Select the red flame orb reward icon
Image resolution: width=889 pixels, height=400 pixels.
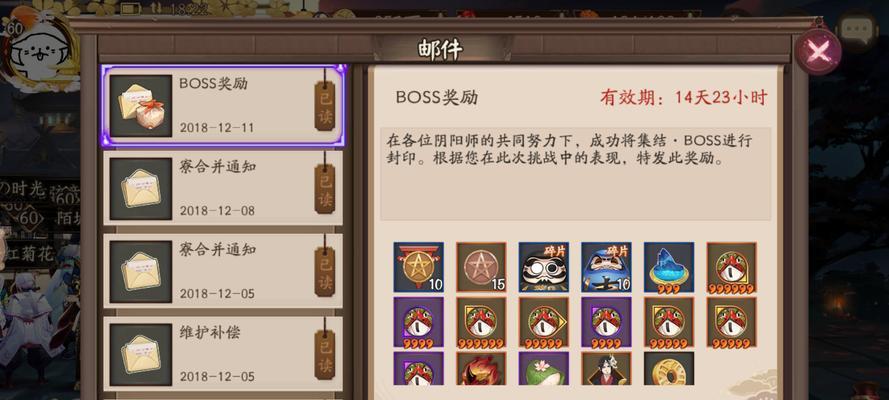pyautogui.click(x=481, y=369)
